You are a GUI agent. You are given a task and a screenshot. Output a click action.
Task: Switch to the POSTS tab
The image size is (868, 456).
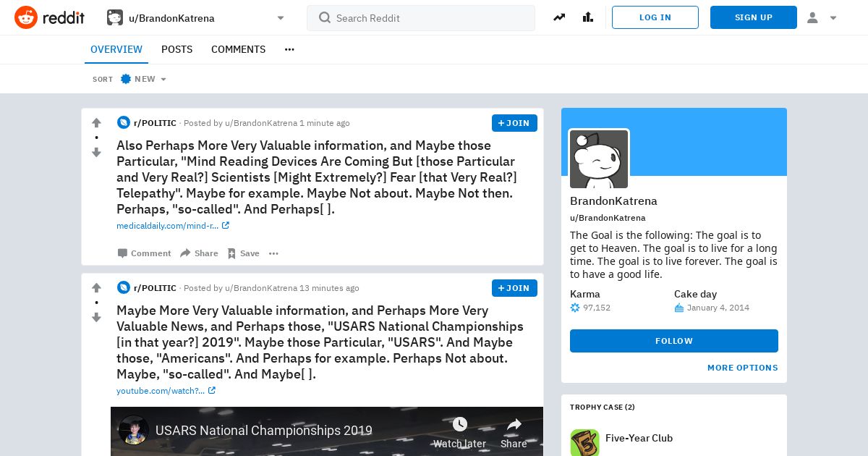(x=176, y=49)
